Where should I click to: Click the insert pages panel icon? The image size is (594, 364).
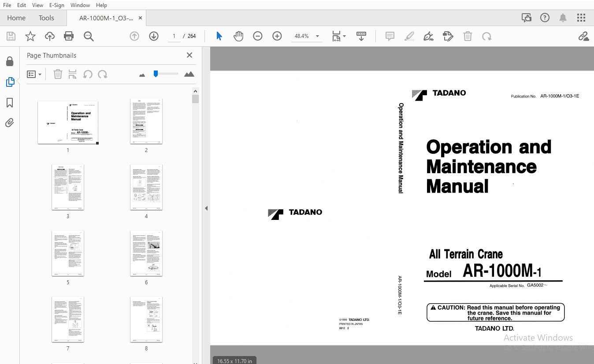tap(72, 74)
